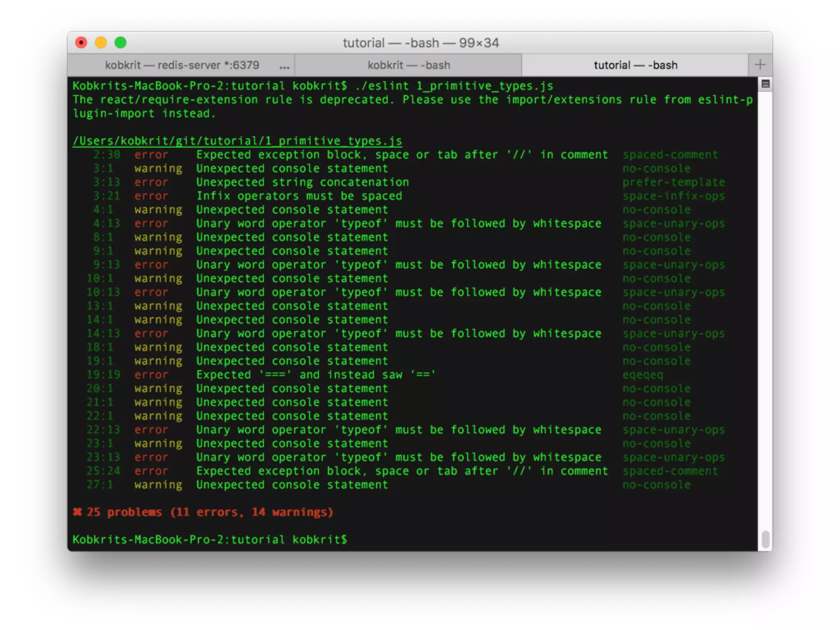Click the alternate screen scroll icon
The height and width of the screenshot is (630, 840).
[x=765, y=84]
